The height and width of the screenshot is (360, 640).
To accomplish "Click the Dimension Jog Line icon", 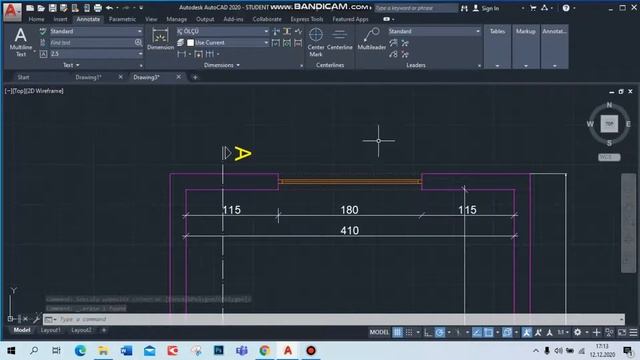I will 298,31.
